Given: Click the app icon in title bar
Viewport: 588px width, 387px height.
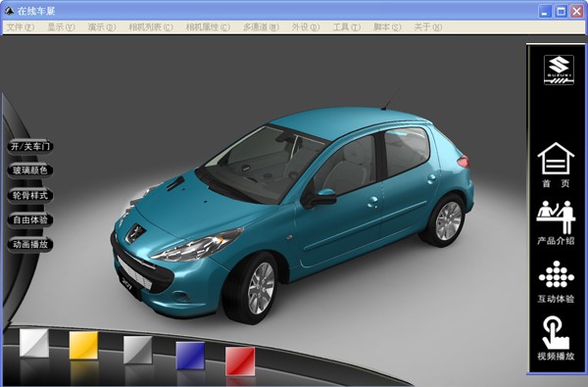Looking at the screenshot, I should [9, 11].
